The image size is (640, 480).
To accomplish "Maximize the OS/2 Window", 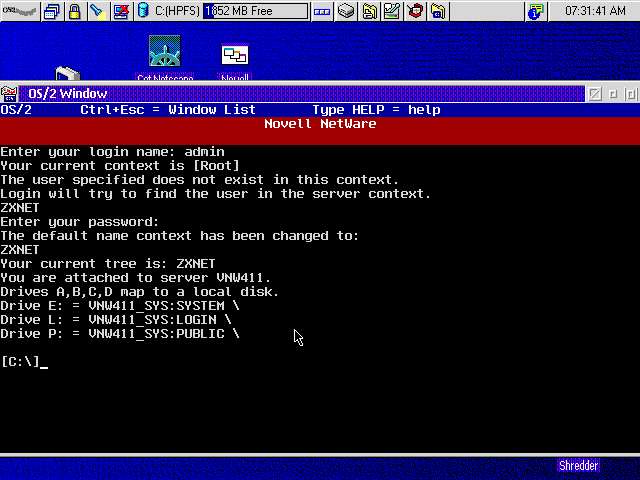I will coord(631,94).
